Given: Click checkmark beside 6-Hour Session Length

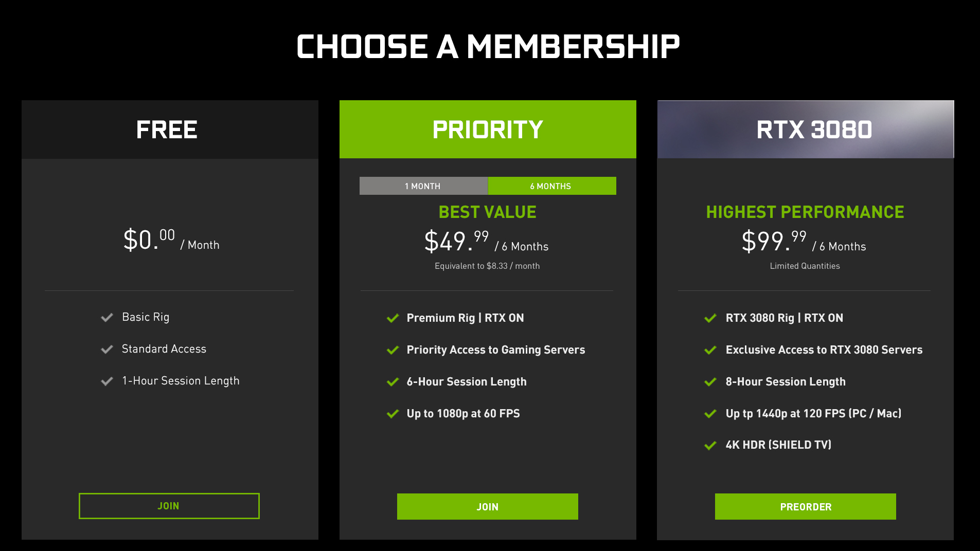Looking at the screenshot, I should coord(393,382).
